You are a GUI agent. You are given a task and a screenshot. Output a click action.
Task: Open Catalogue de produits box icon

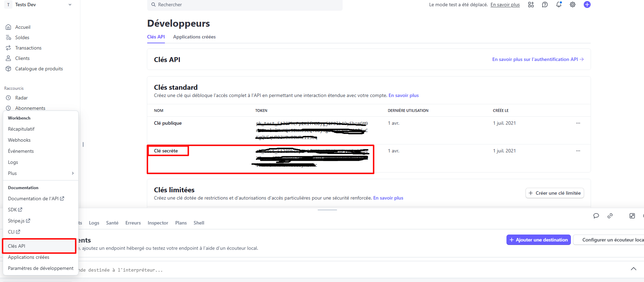coord(8,69)
